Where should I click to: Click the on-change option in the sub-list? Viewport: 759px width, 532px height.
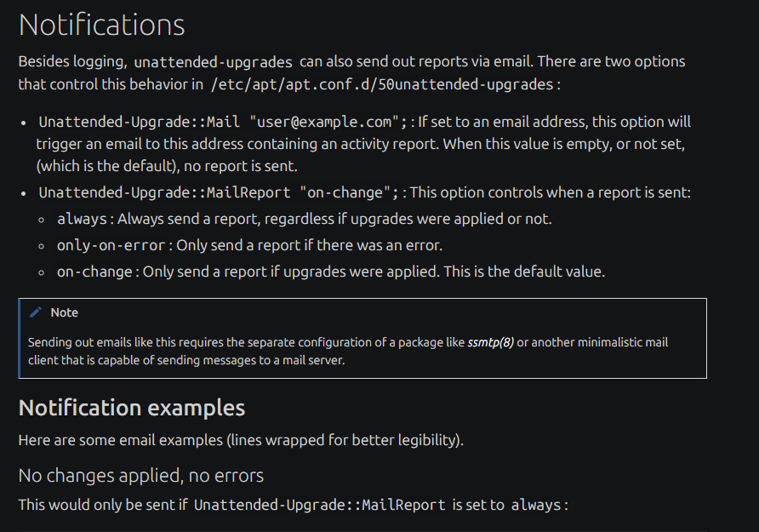tap(94, 272)
